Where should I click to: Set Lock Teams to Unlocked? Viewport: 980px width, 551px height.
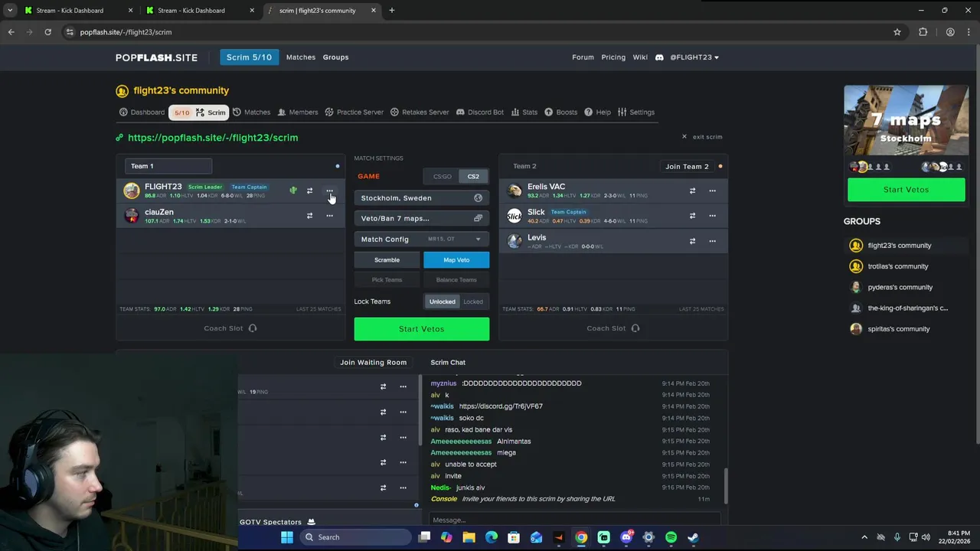(x=442, y=302)
